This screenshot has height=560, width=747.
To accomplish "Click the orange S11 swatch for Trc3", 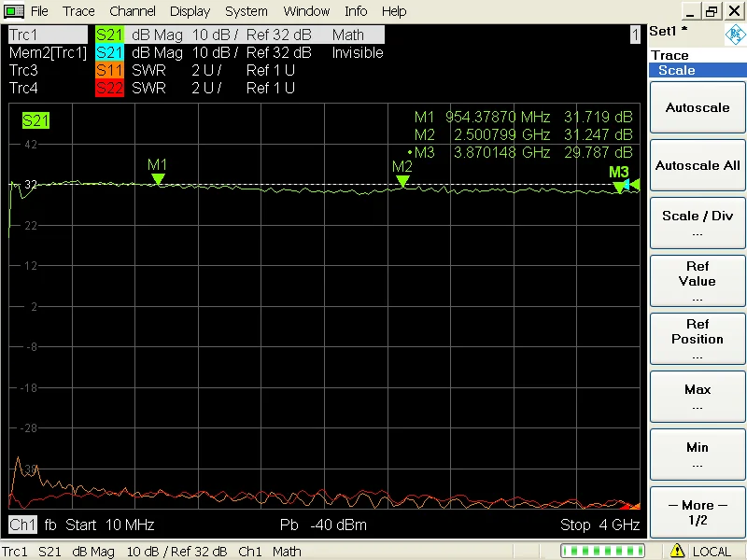I will point(109,71).
